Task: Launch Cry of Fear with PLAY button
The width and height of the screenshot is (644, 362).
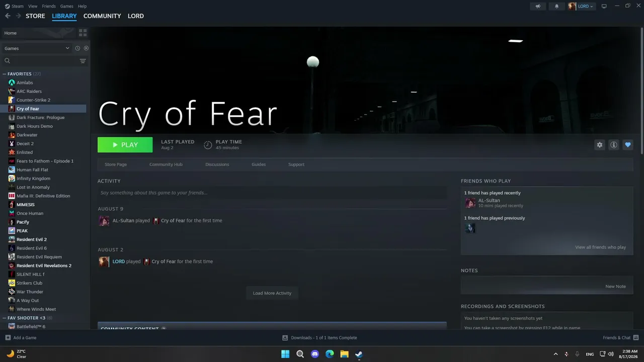Action: click(x=125, y=145)
